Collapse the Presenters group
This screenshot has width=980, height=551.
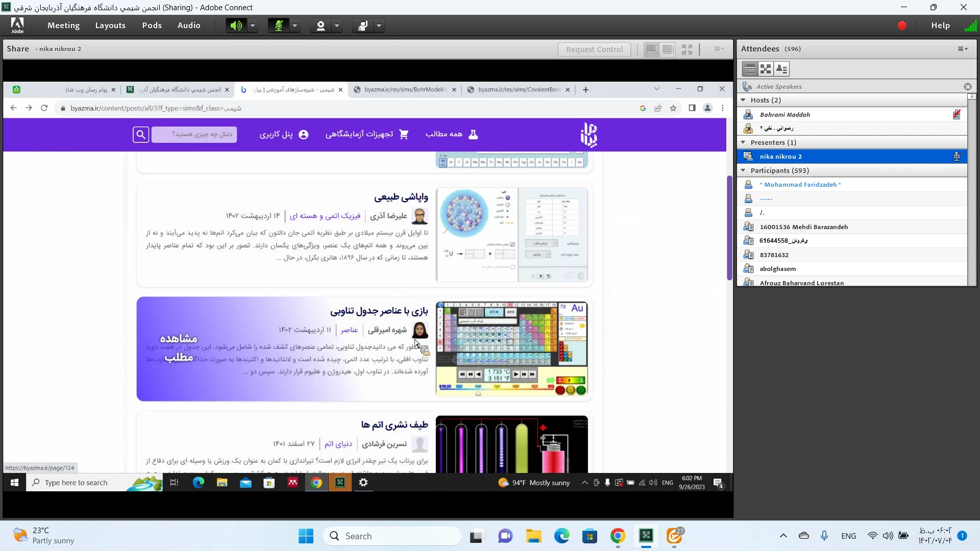[743, 142]
